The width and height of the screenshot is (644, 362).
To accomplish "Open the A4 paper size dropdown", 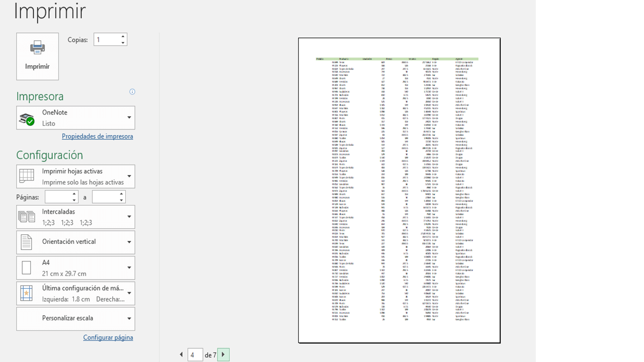I will (x=129, y=267).
